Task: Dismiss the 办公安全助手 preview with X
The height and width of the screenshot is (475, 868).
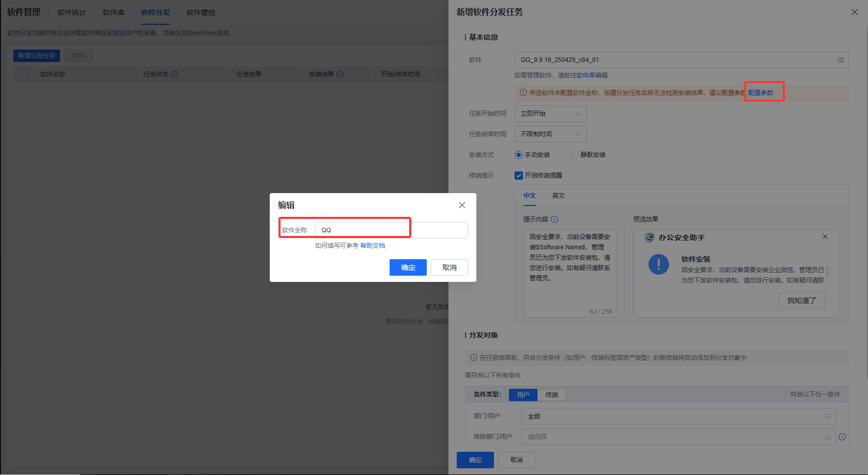Action: tap(825, 236)
